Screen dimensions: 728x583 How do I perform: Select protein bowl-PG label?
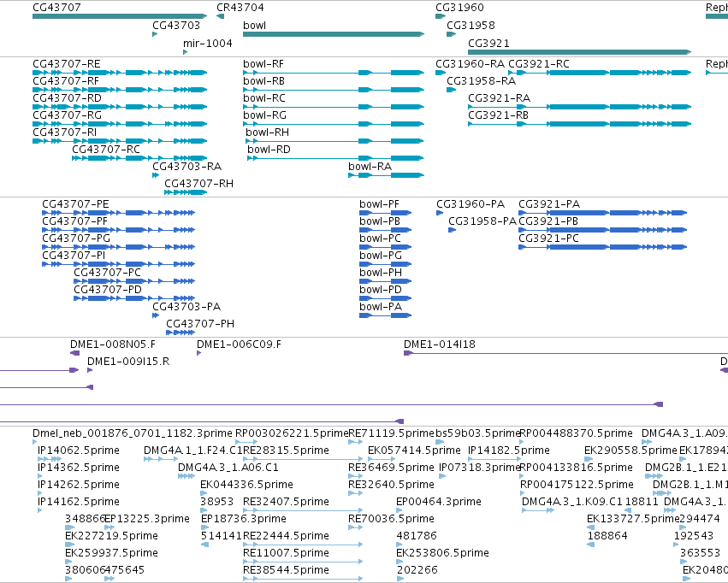coord(381,256)
